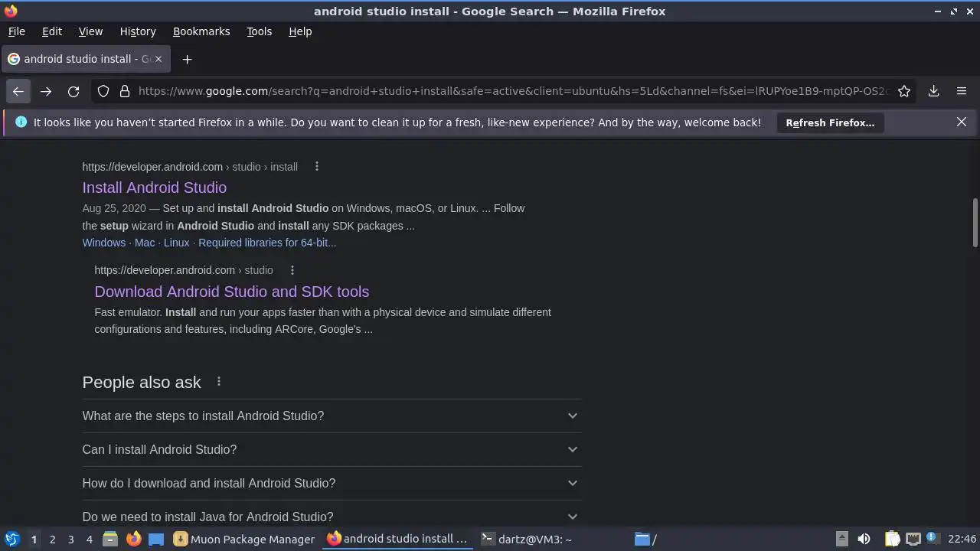
Task: Open the clipboard manager tray icon
Action: point(892,539)
